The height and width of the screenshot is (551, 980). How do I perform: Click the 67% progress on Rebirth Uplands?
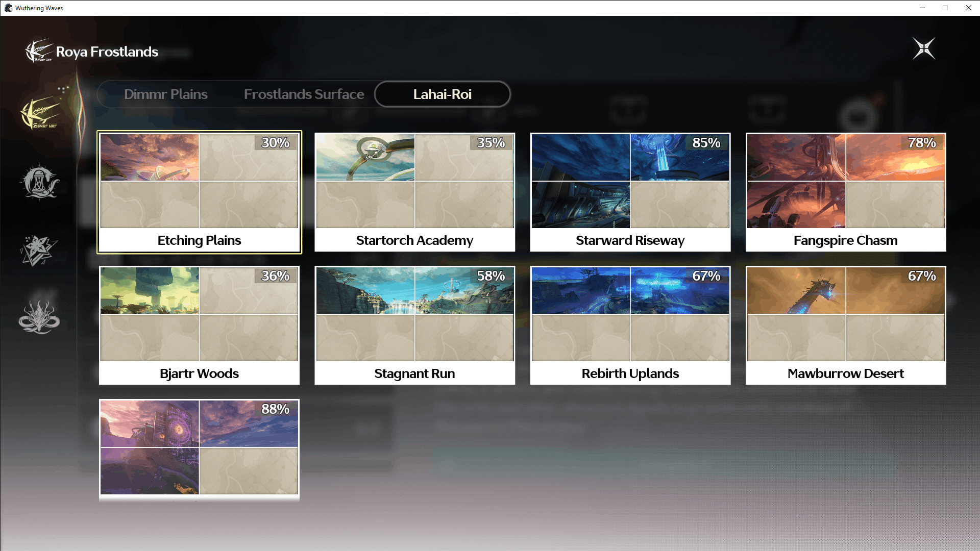click(706, 276)
